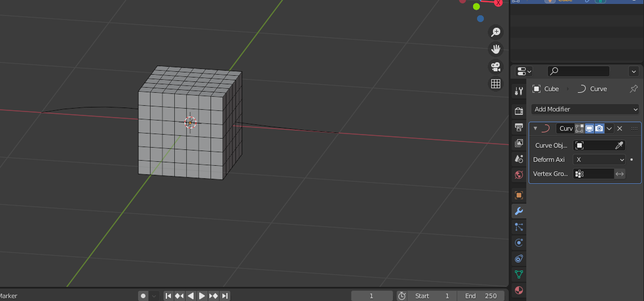Jump to the timeline start frame

[169, 296]
